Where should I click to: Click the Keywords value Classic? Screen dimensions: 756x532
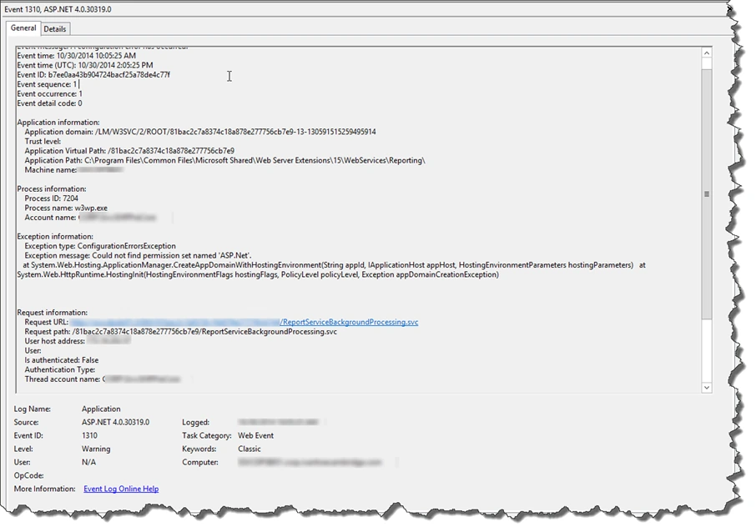[x=249, y=449]
